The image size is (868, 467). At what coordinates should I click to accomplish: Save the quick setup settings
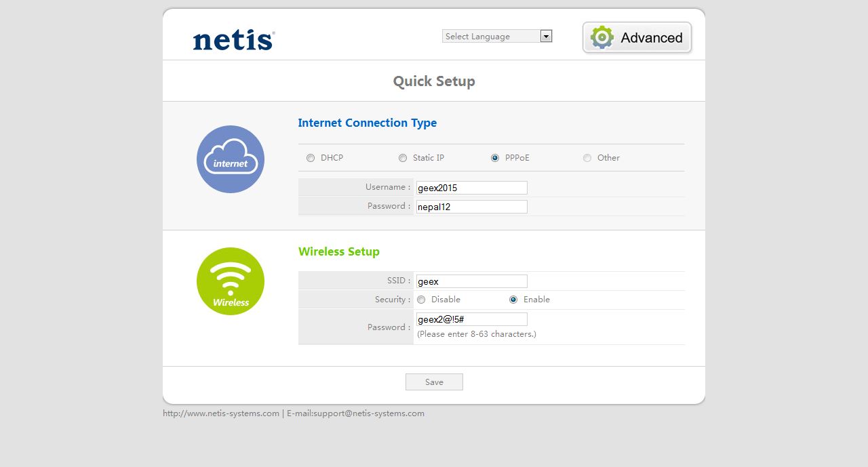434,382
